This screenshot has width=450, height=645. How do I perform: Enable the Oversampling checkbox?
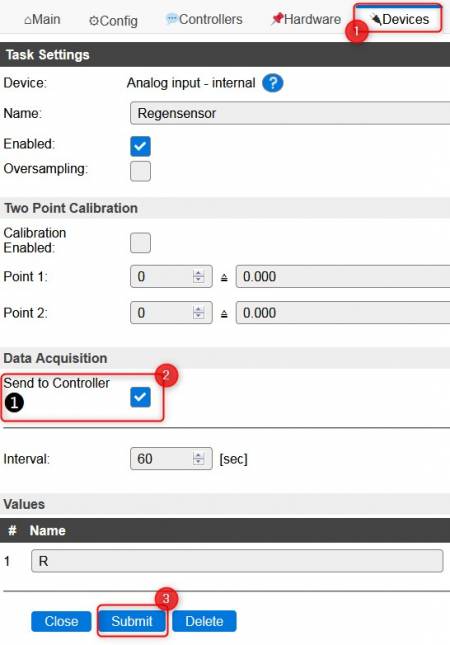coord(140,171)
